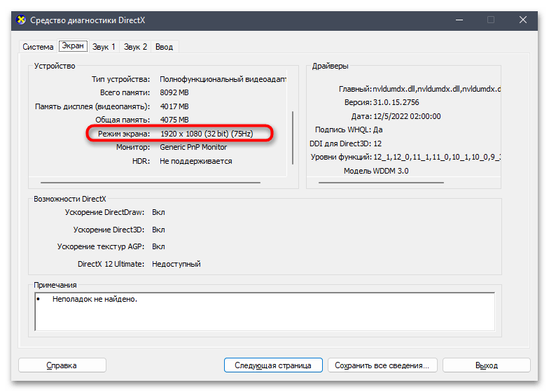Select the Экран tab

(73, 46)
